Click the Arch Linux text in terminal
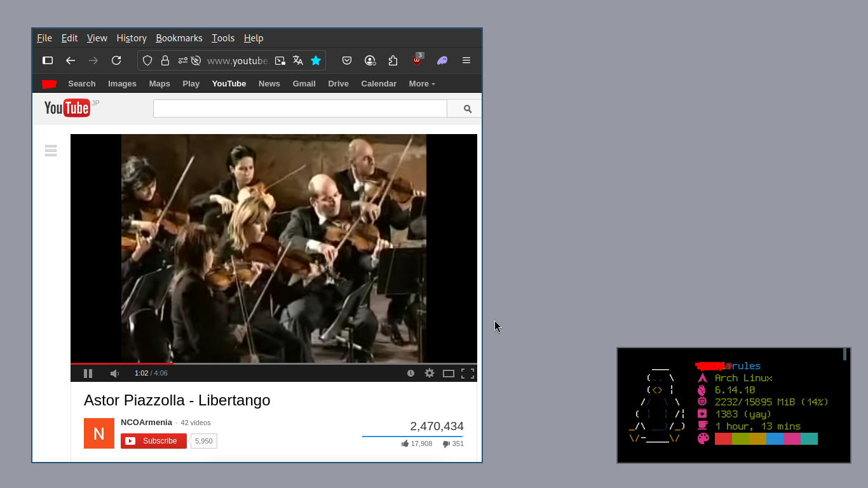 tap(743, 378)
